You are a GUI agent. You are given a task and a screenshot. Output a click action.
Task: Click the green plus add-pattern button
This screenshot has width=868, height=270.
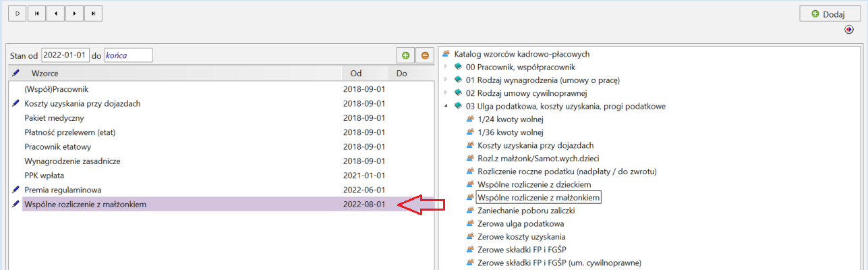tap(405, 55)
